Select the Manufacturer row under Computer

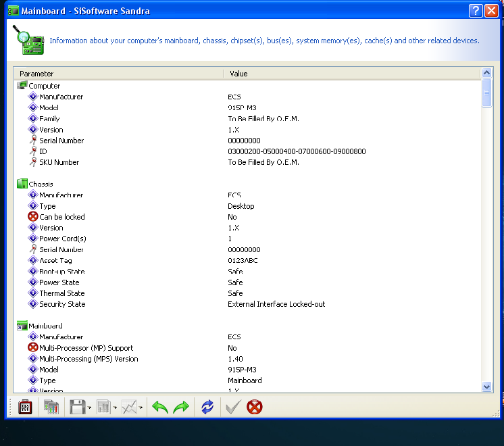[x=61, y=97]
